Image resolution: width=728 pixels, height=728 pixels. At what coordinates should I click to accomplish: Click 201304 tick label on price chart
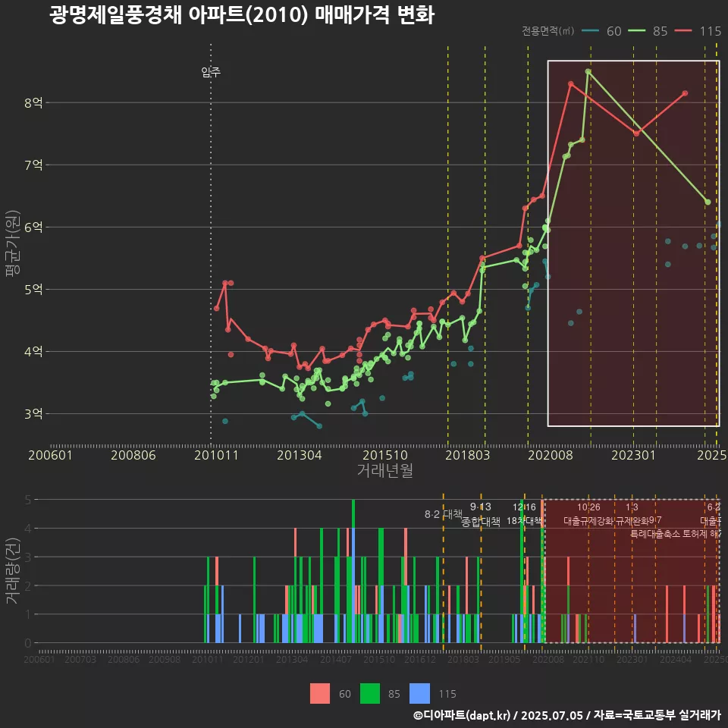click(300, 455)
